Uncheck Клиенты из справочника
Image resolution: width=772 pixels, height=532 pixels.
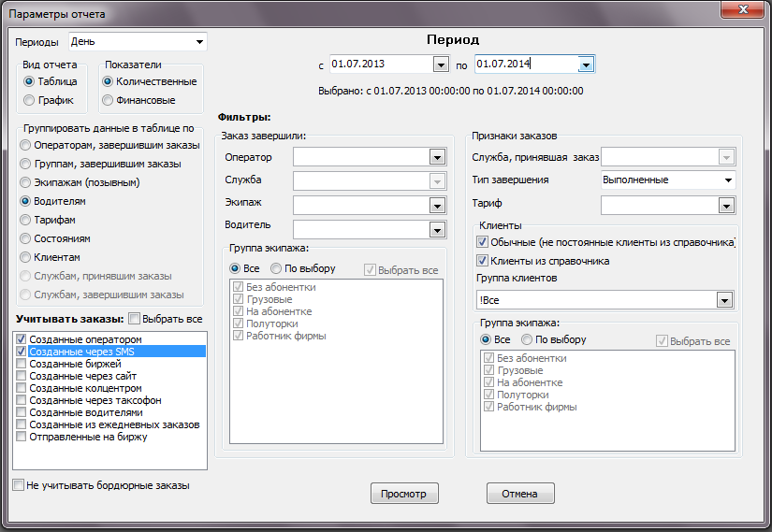483,261
